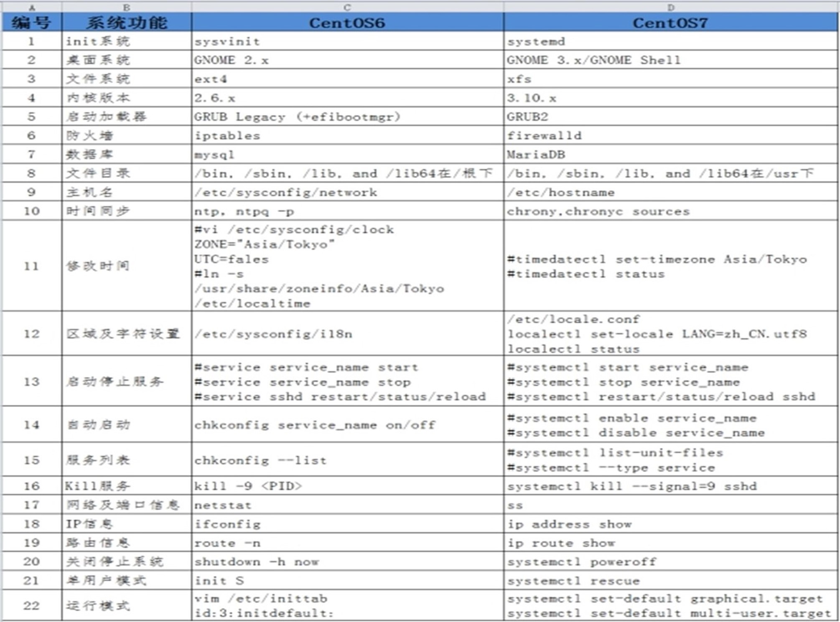Select the sysvinit cell
Image resolution: width=840 pixels, height=622 pixels.
click(347, 41)
